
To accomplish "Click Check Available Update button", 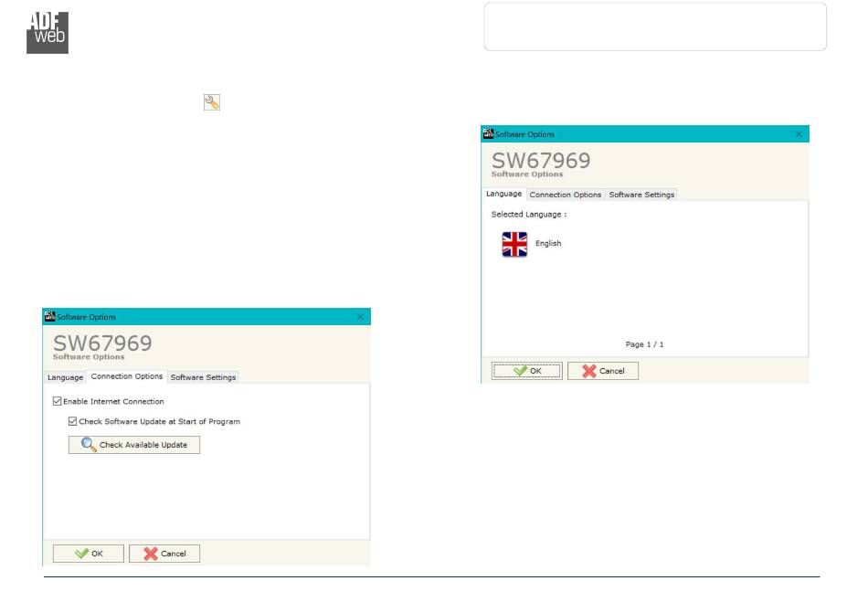I will click(x=134, y=445).
